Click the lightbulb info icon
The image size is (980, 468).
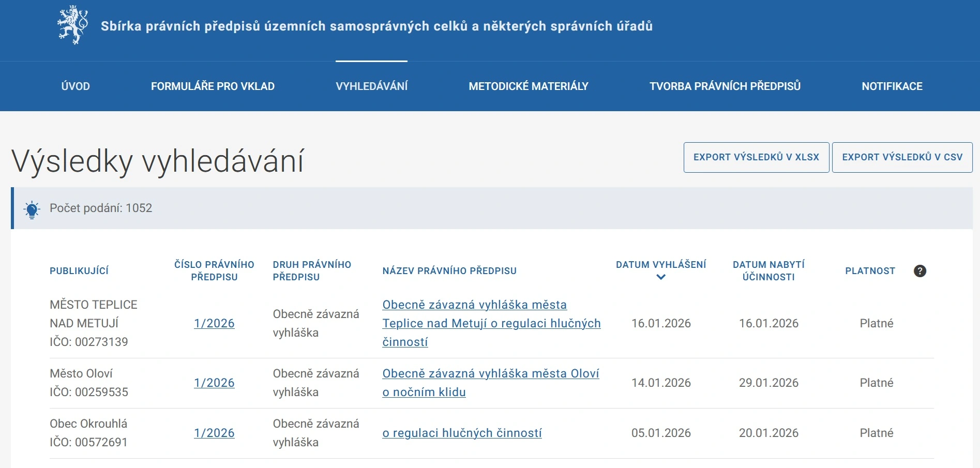32,209
